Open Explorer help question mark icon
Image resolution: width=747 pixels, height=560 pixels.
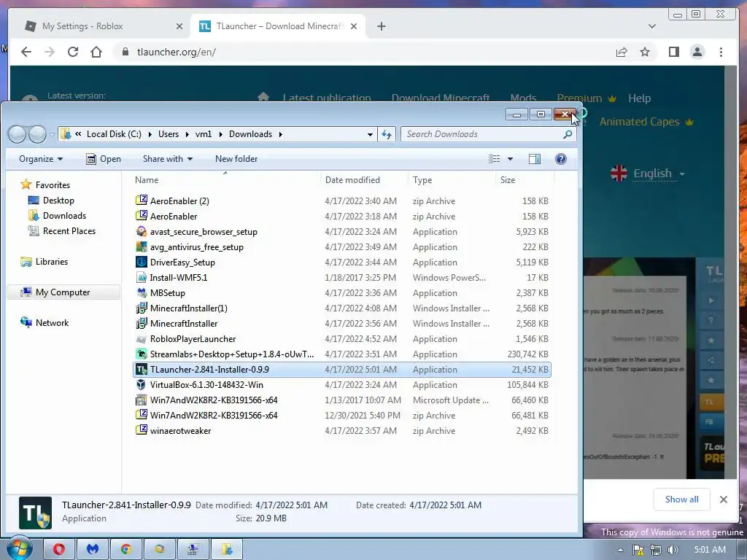point(561,159)
